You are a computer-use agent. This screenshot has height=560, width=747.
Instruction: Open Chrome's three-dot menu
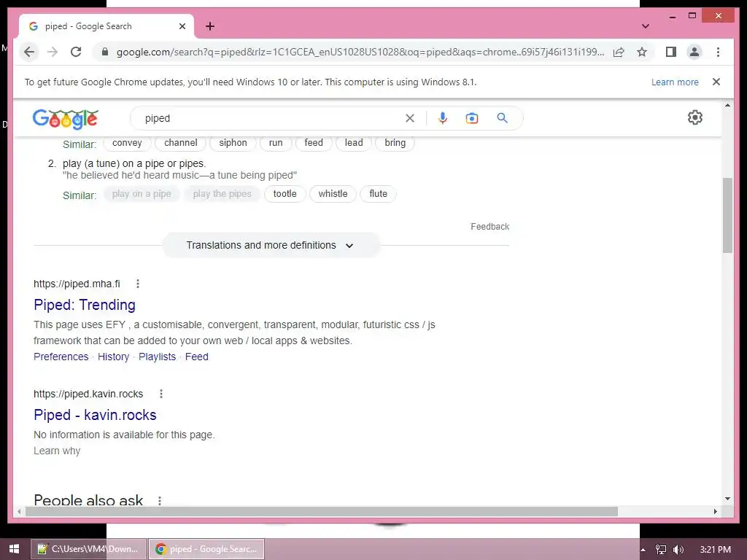coord(718,52)
